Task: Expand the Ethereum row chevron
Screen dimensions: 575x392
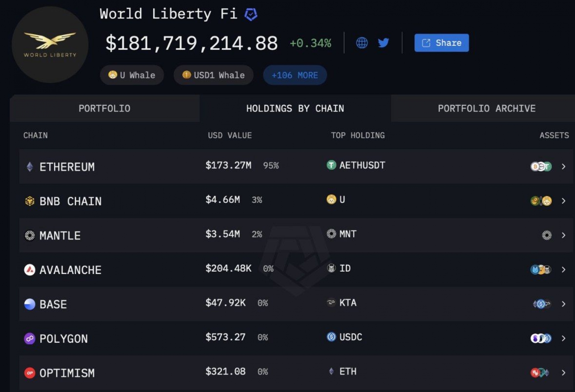Action: (x=563, y=167)
